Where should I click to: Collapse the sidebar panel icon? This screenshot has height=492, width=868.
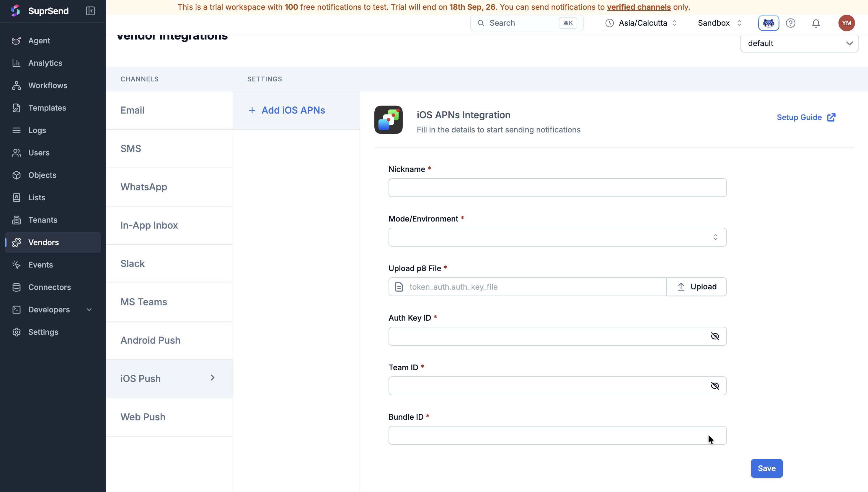(90, 11)
